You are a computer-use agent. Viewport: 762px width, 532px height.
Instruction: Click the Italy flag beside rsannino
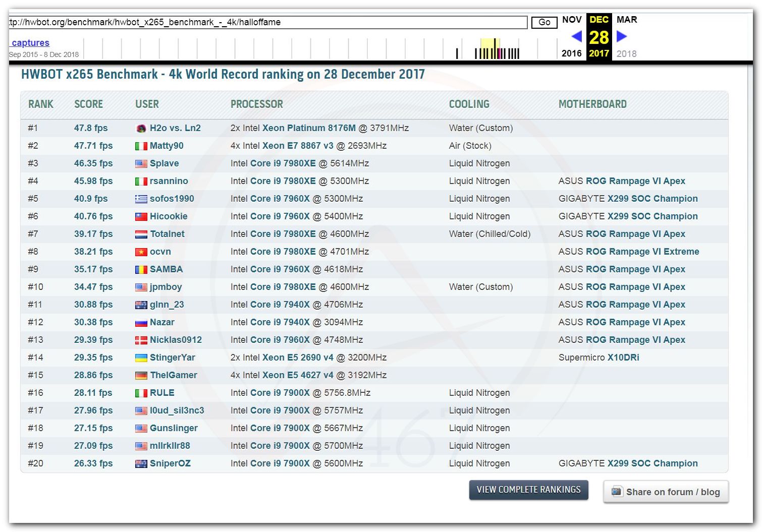pos(141,182)
